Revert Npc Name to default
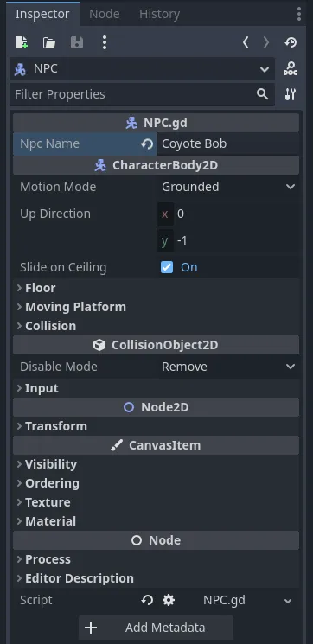The height and width of the screenshot is (644, 313). point(147,143)
